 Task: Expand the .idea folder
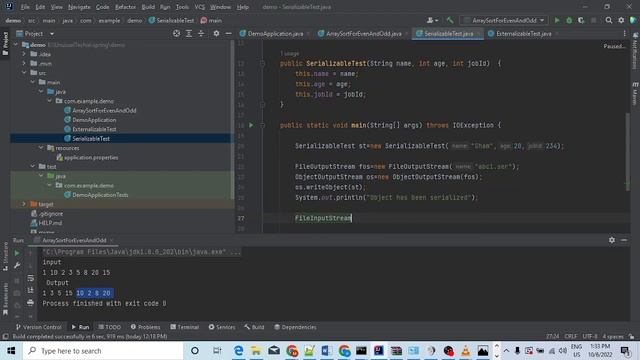pos(24,54)
